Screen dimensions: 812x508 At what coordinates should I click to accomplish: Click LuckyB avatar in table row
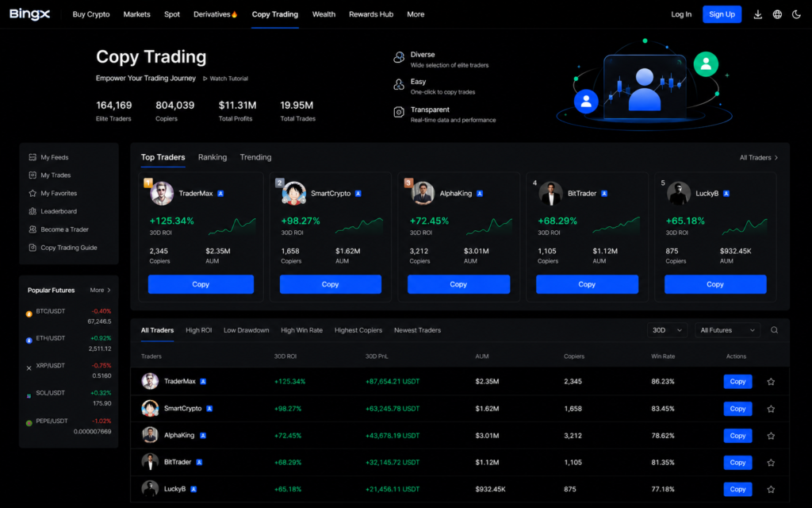coord(150,488)
